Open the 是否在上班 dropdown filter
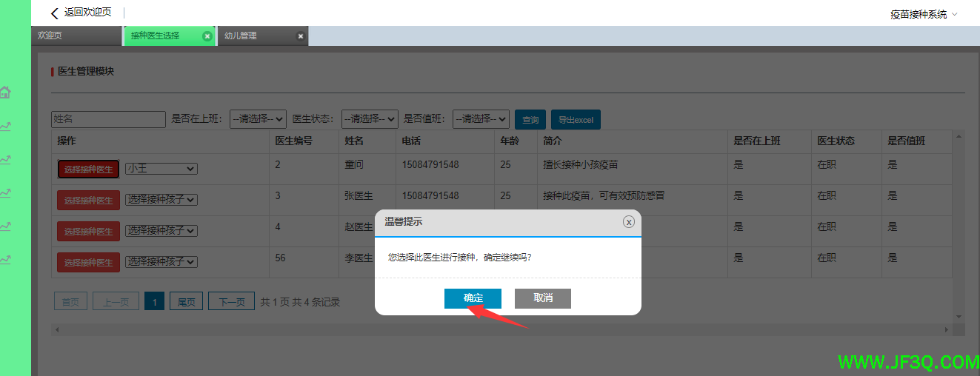The height and width of the screenshot is (376, 980). 258,119
